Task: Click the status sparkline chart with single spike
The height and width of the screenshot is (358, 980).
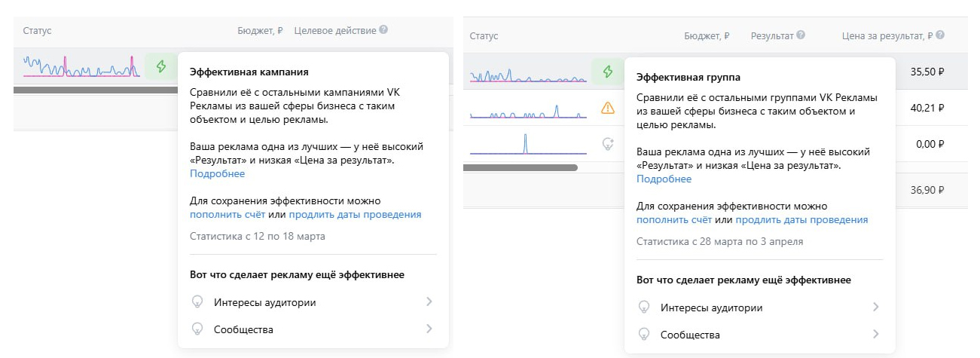Action: coord(527,143)
